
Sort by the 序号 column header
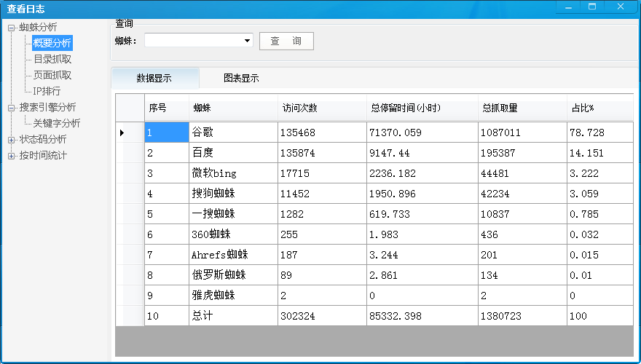[167, 108]
